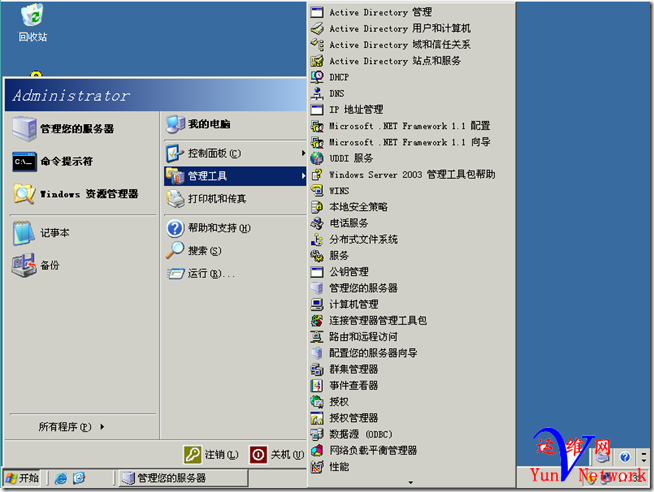Screen dimensions: 654x492
Task: Expand 控制面板 submenu
Action: [235, 153]
